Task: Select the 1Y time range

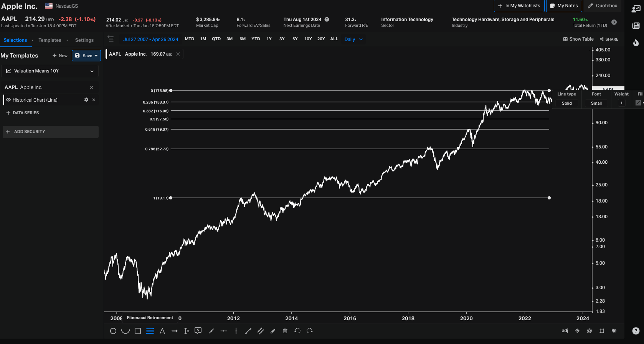Action: coord(269,39)
